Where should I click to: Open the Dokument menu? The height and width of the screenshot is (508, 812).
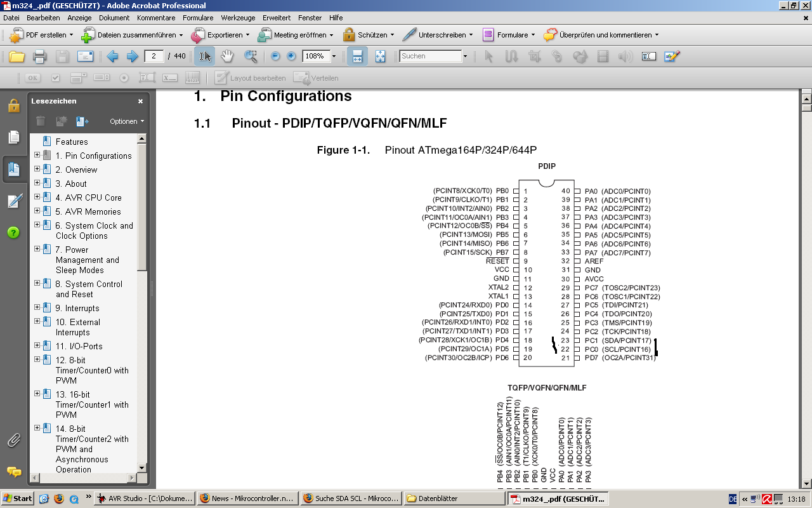click(x=114, y=18)
